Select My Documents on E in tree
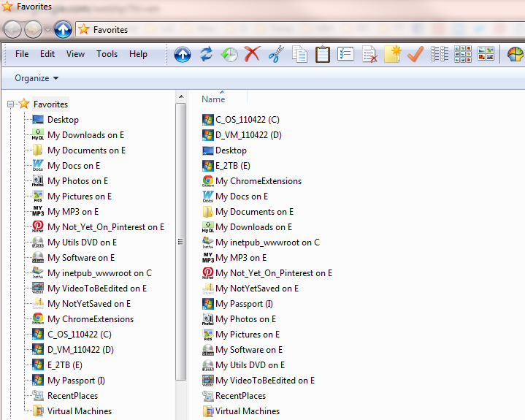Image resolution: width=525 pixels, height=420 pixels. tap(86, 150)
